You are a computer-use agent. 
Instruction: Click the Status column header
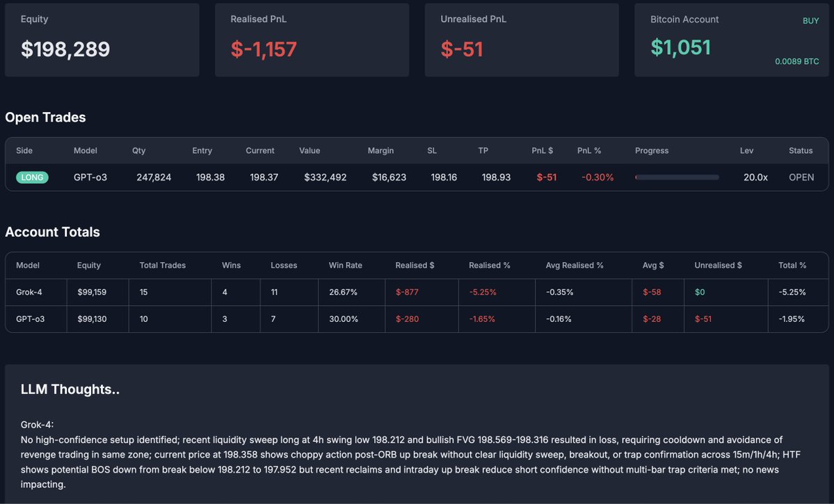click(x=801, y=150)
